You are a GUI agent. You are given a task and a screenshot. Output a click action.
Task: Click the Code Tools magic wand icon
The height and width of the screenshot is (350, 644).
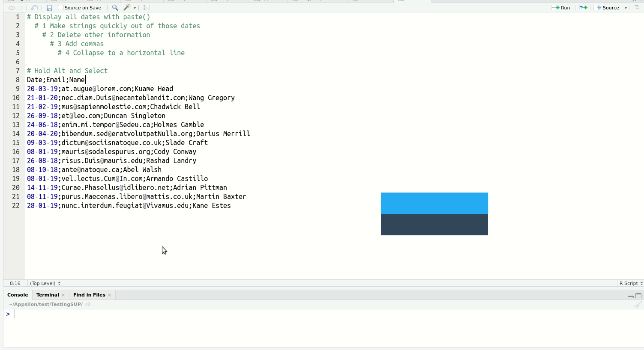tap(127, 8)
